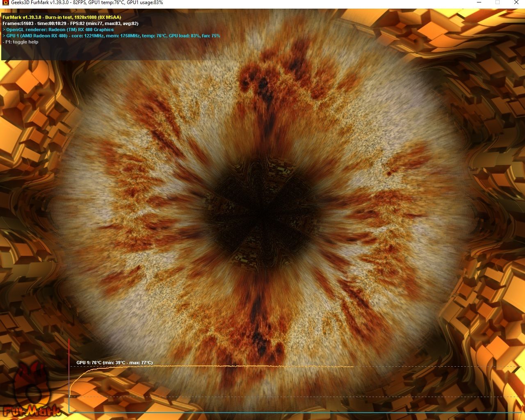Close the FurMark burn-in test window
The image size is (525, 420).
(516, 2)
